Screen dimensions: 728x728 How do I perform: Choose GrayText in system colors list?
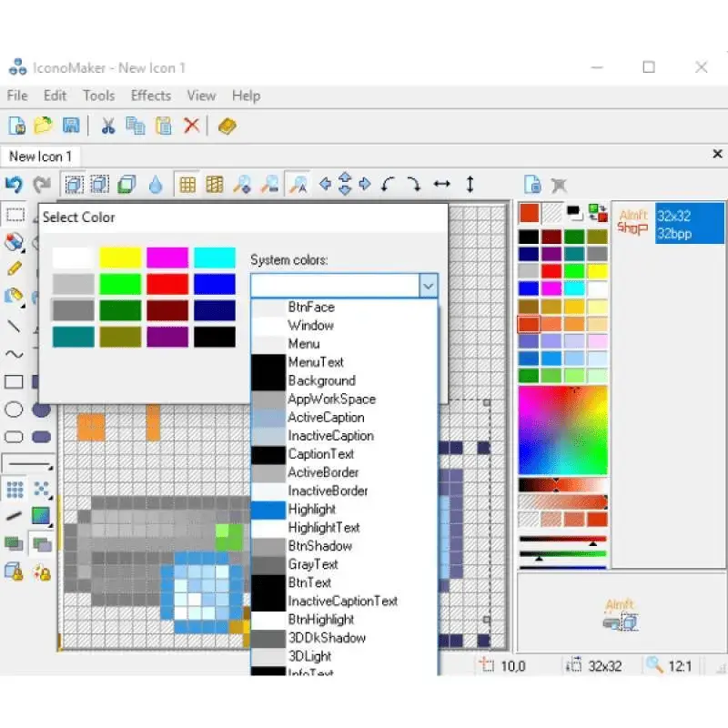pyautogui.click(x=344, y=564)
